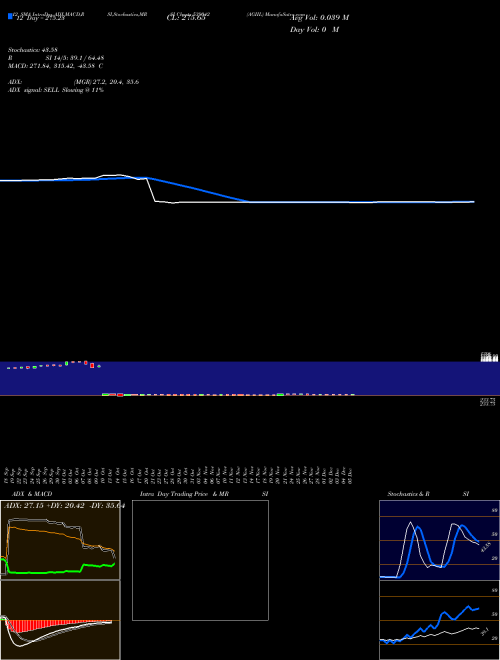
Task: Click the dark blue volume band
Action: point(250,378)
